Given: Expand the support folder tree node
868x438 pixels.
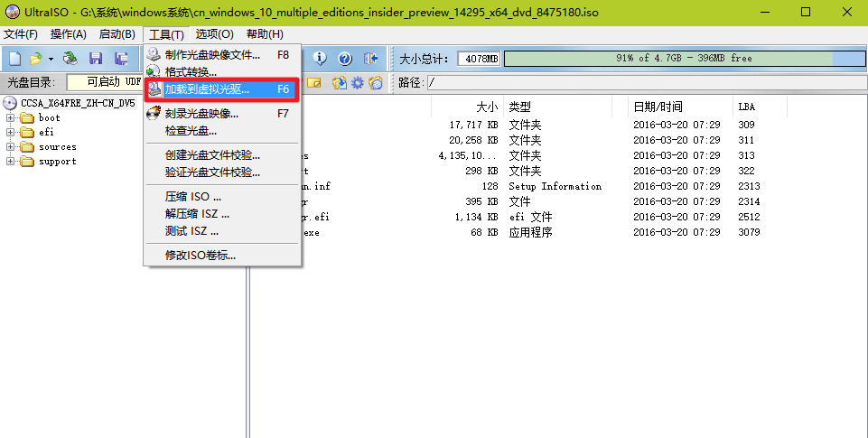Looking at the screenshot, I should pos(10,161).
